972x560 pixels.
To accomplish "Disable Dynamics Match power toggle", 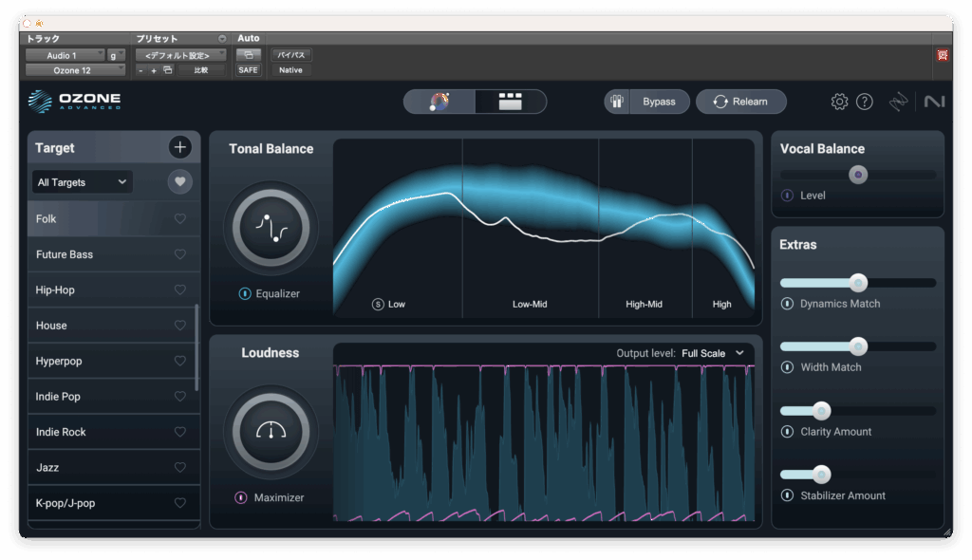I will tap(787, 304).
